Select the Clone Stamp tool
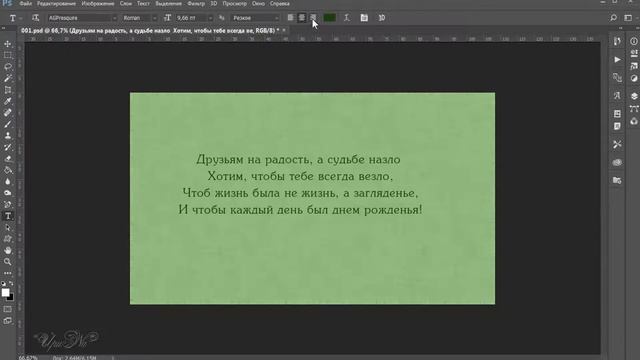 coord(8,136)
